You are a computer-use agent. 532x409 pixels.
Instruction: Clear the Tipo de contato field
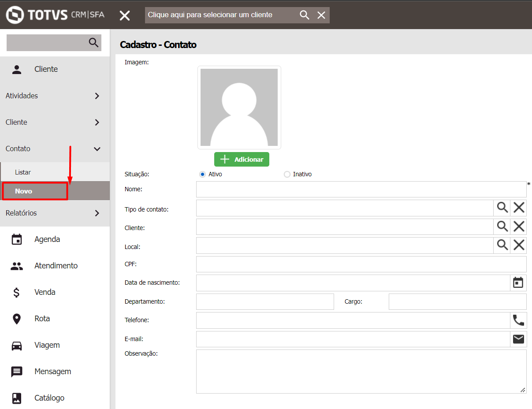519,208
